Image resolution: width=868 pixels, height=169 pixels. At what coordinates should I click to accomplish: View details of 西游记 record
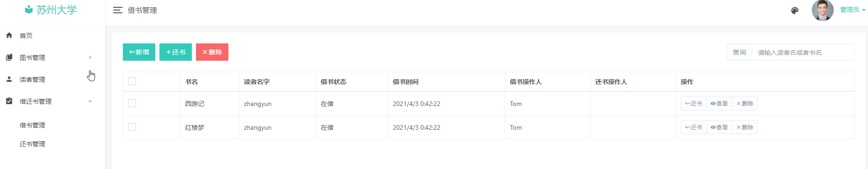coord(719,104)
